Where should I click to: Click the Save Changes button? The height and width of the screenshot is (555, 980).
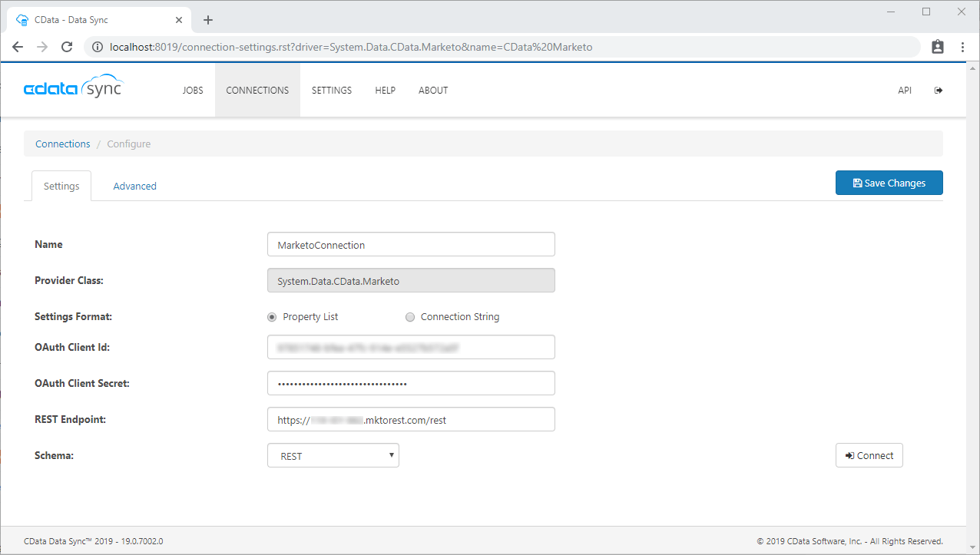click(889, 183)
